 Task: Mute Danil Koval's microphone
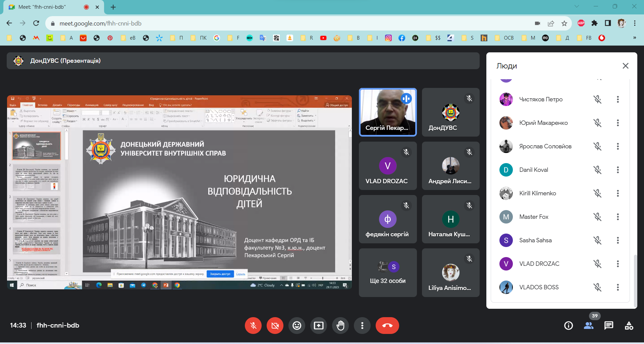tap(597, 170)
